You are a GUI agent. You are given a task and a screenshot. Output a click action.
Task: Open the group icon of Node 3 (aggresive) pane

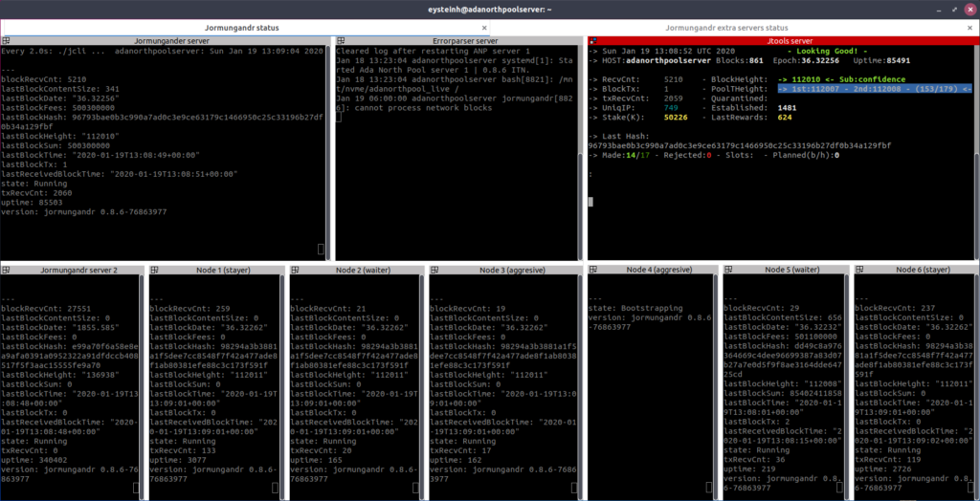pyautogui.click(x=434, y=270)
